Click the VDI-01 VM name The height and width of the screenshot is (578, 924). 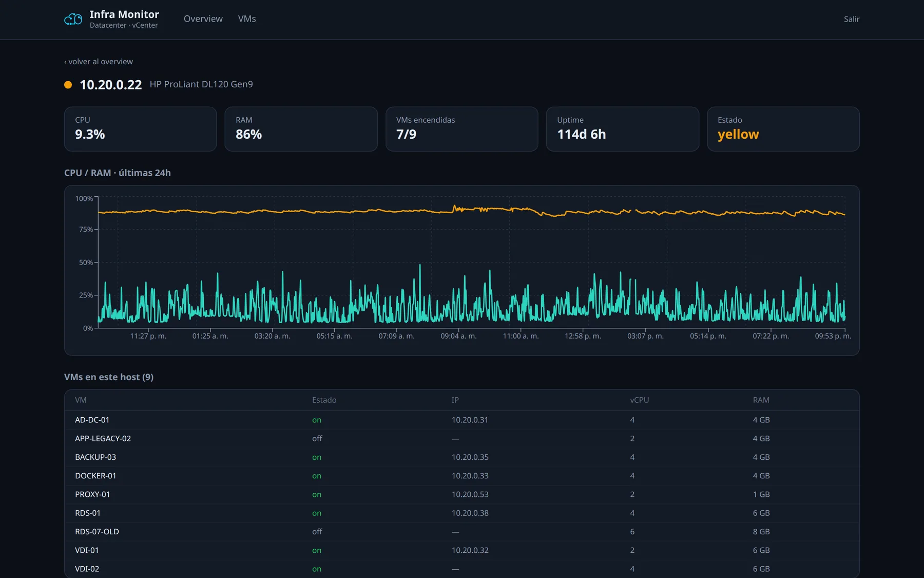tap(87, 550)
